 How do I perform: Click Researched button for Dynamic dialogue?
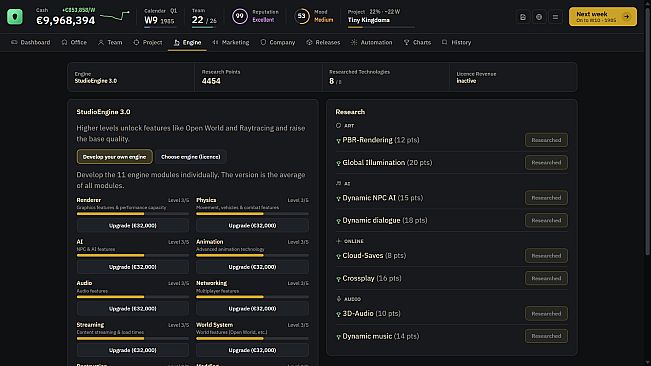(x=546, y=220)
